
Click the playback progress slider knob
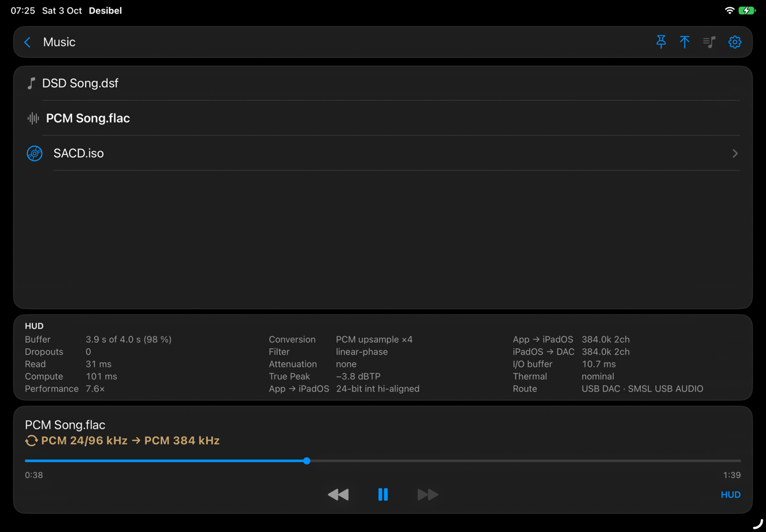(x=307, y=461)
